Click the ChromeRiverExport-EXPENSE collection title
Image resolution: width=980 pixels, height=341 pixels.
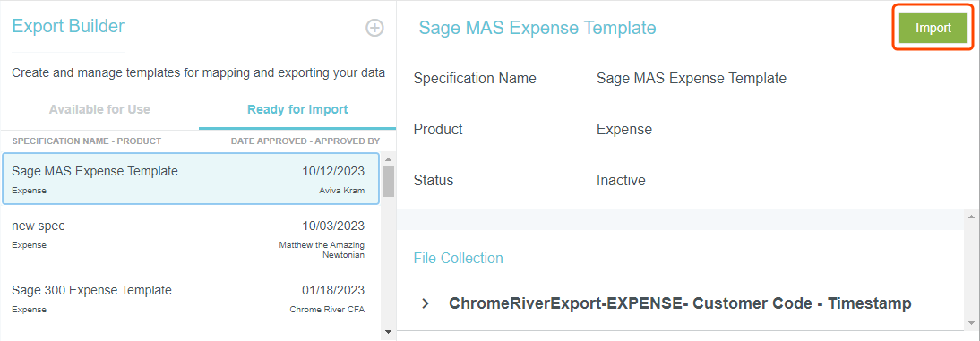pyautogui.click(x=680, y=303)
